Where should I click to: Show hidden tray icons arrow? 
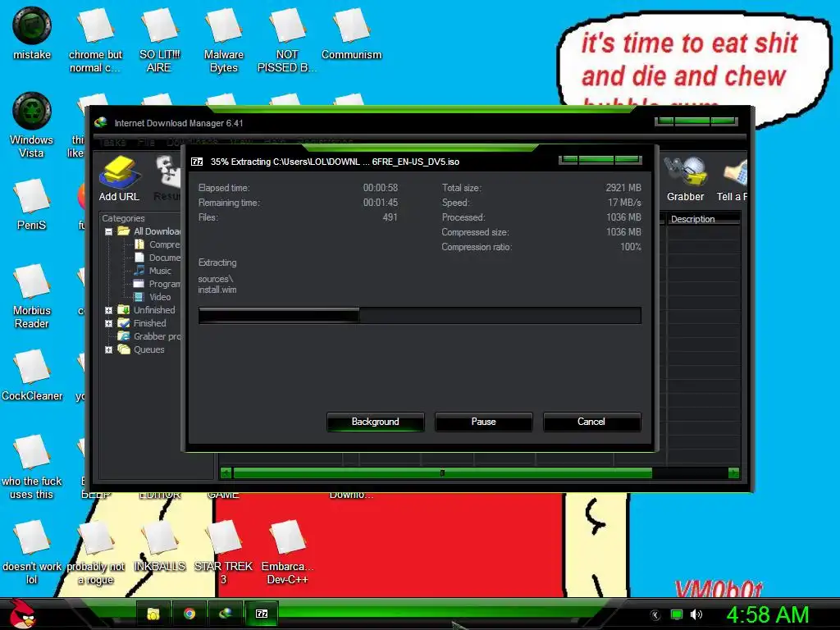655,615
